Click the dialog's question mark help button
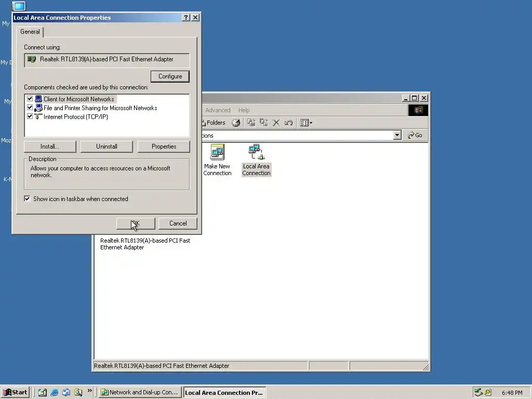This screenshot has height=399, width=532. [x=185, y=18]
